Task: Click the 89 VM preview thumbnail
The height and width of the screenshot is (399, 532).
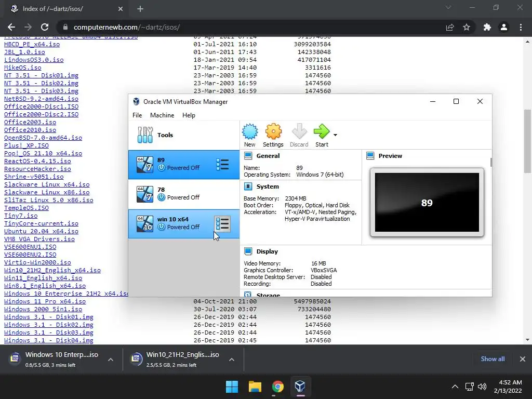Action: coord(427,203)
